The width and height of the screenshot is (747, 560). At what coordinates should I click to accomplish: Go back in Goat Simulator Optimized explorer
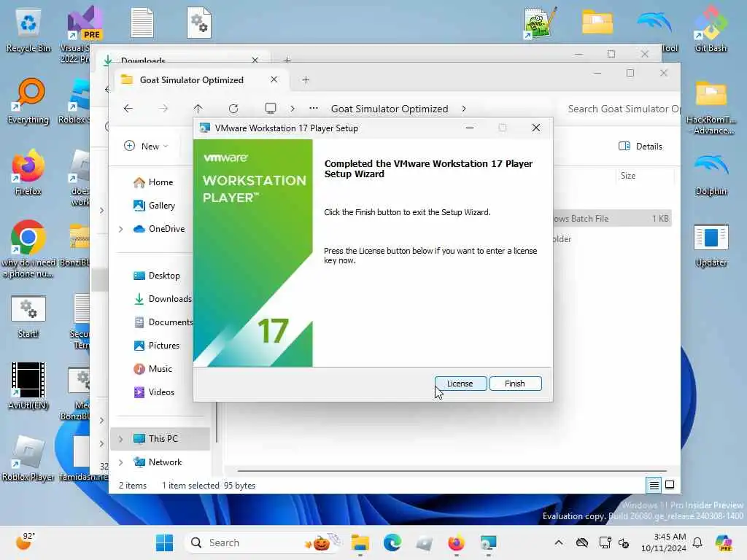click(128, 109)
